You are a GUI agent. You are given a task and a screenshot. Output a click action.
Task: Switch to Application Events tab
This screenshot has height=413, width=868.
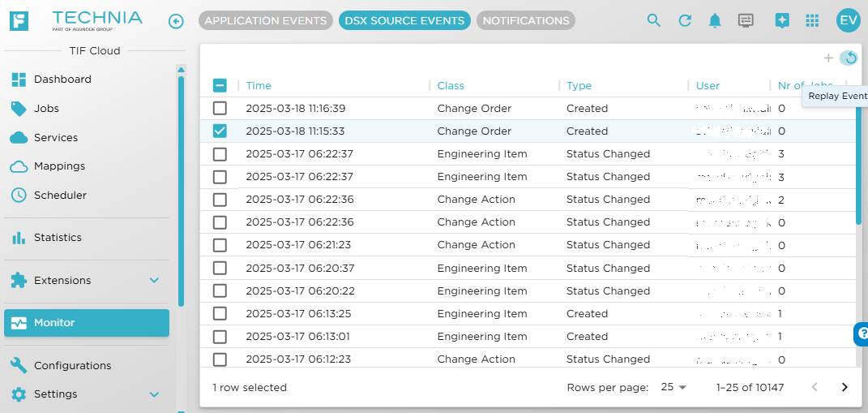click(x=265, y=21)
